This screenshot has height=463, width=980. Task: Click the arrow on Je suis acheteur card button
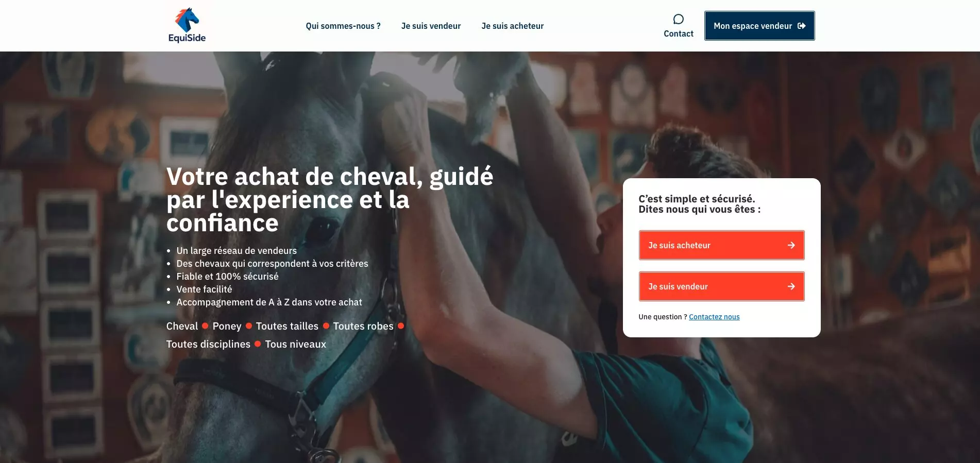coord(791,245)
